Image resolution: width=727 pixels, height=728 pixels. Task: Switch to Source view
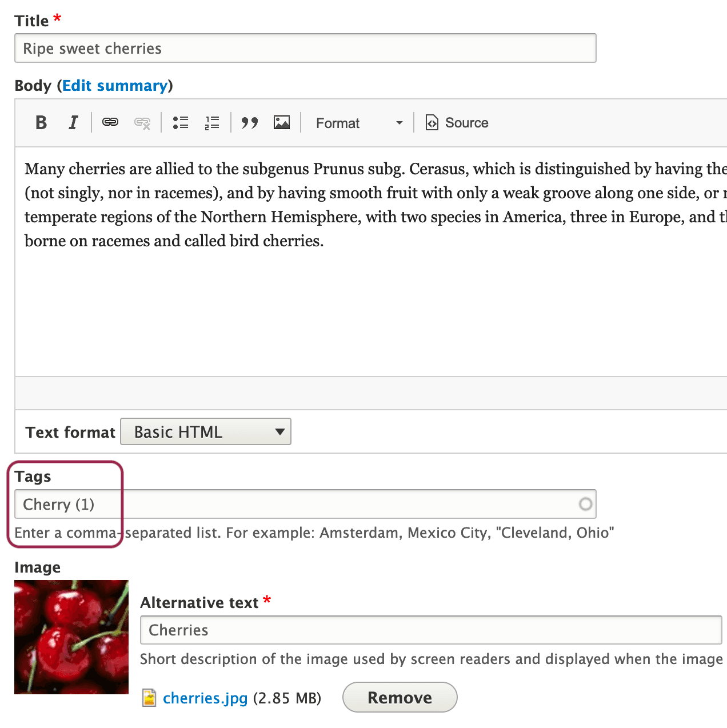click(x=457, y=123)
